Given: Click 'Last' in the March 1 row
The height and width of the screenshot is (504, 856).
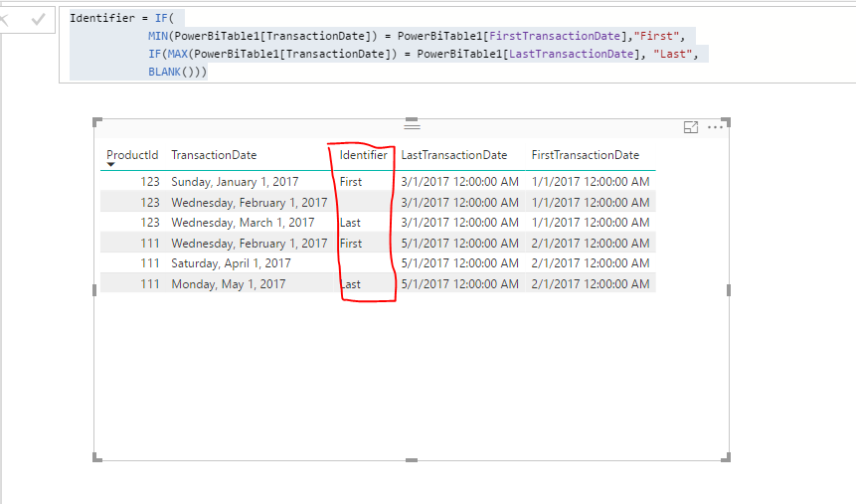Looking at the screenshot, I should click(350, 223).
